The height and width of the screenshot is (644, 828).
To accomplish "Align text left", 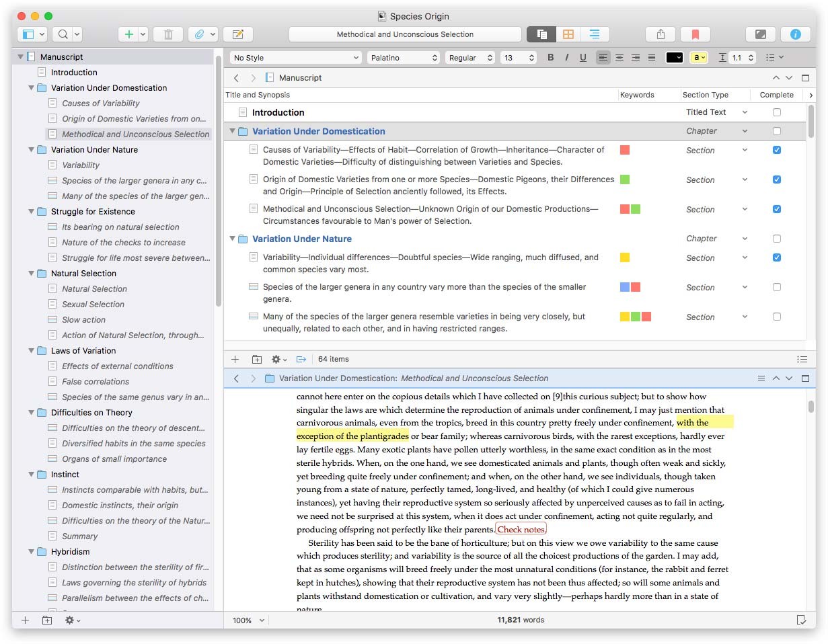I will tap(603, 58).
